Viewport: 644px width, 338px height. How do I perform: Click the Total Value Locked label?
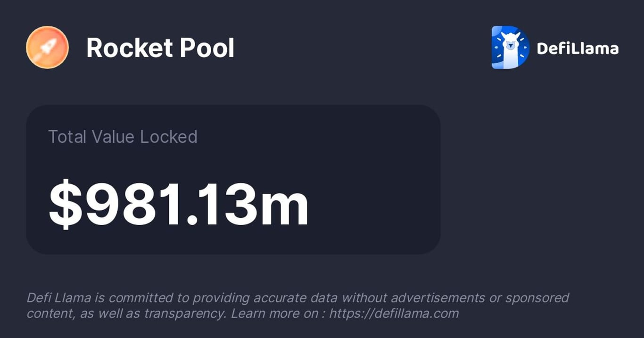pos(123,137)
